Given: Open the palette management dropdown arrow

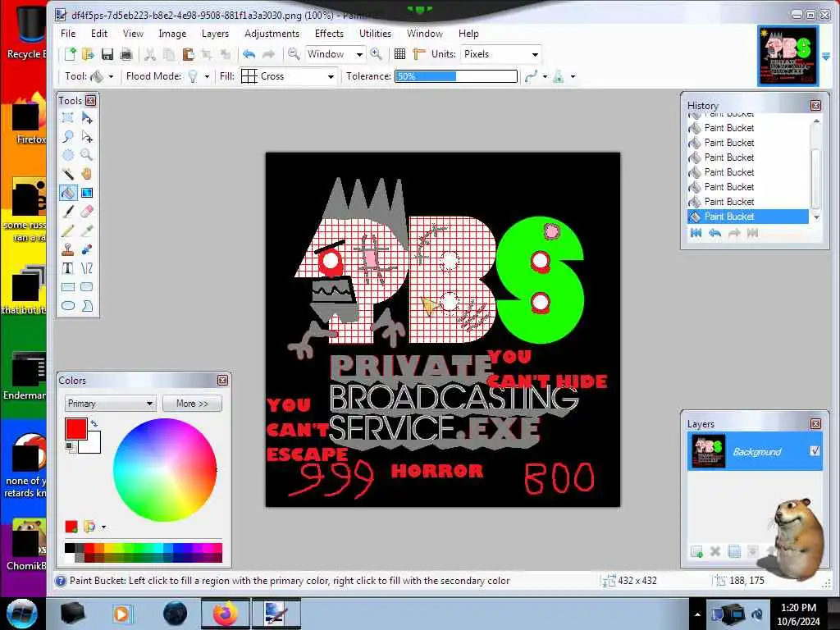Looking at the screenshot, I should [x=103, y=527].
